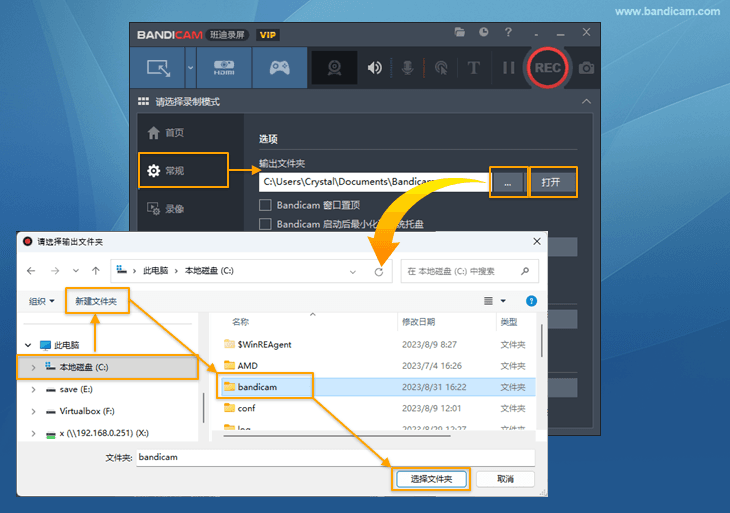
Task: Toggle the microphone icon in Bandicam toolbar
Action: [x=407, y=68]
